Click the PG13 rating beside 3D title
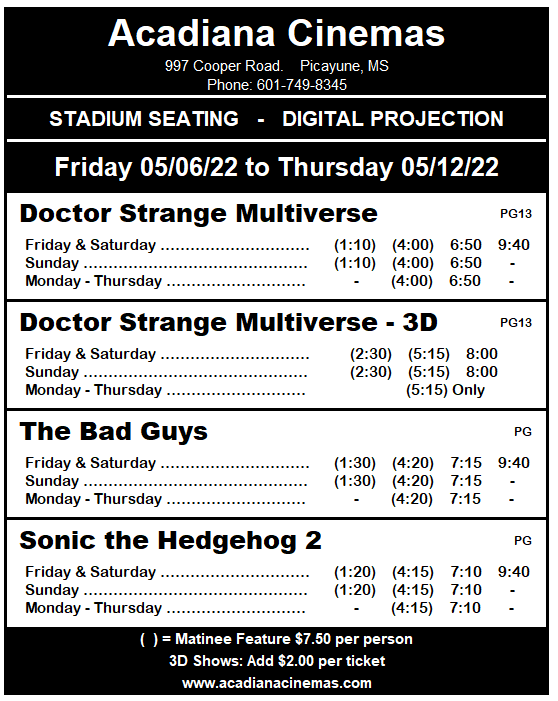 tap(516, 323)
